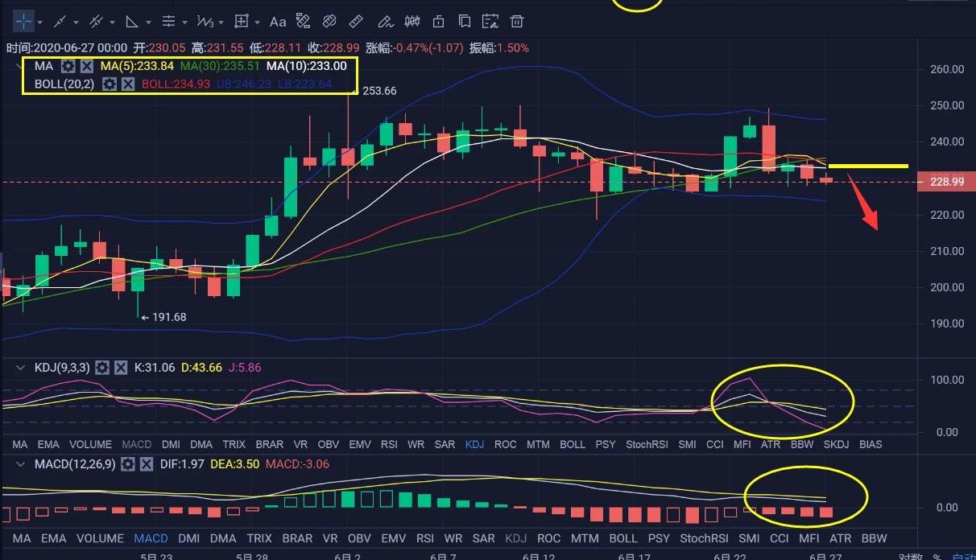The image size is (976, 560).
Task: Collapse the KDJ panel chevron
Action: tap(20, 368)
